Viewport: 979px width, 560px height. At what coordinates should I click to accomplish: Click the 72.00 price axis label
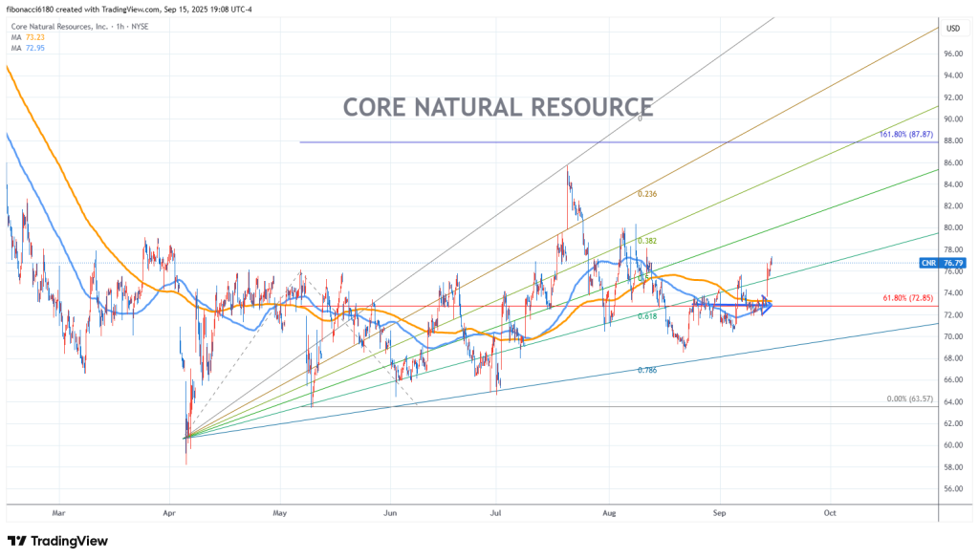(953, 315)
